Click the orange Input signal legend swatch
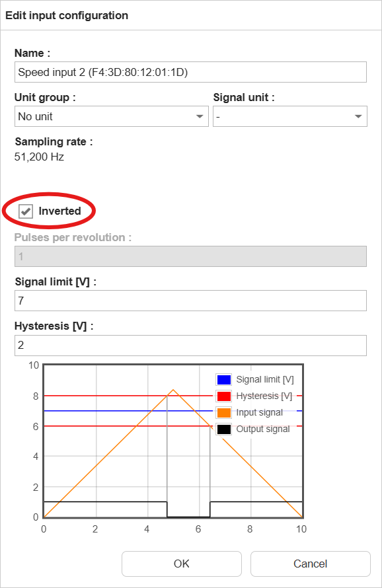Viewport: 382px width, 588px height. coord(224,412)
